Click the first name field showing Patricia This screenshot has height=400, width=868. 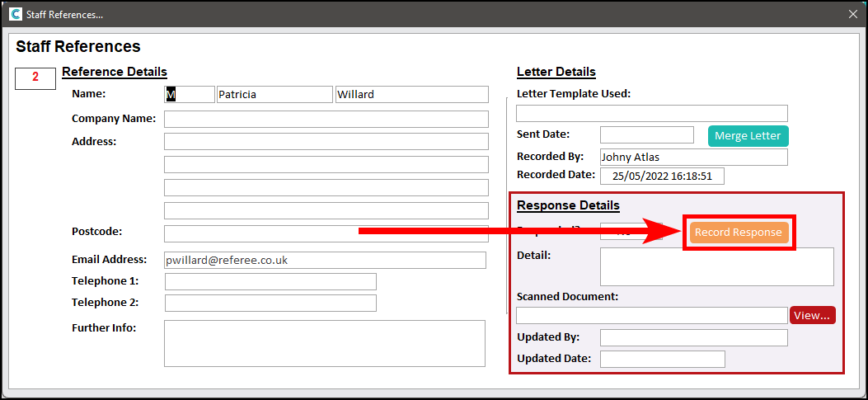pos(274,95)
